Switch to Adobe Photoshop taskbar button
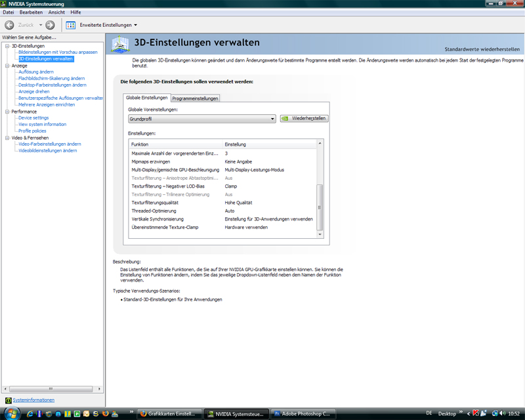This screenshot has width=525, height=420. coord(303,414)
